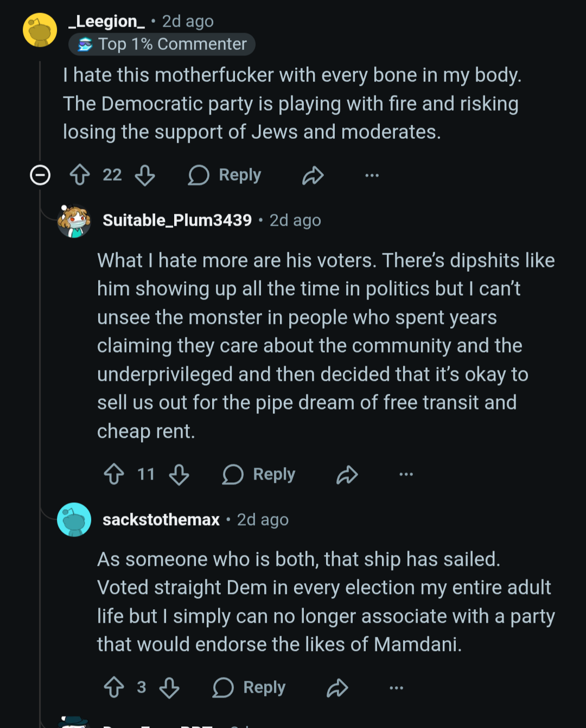The image size is (586, 728).
Task: Open more options on _Leegion_'s comment
Action: tap(372, 175)
